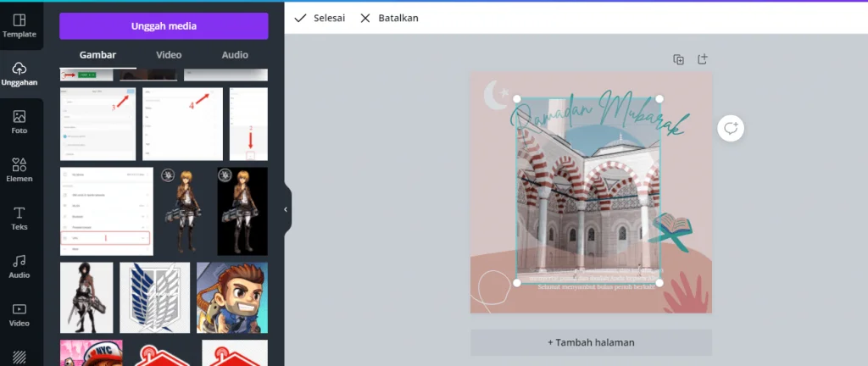Select the Unggahan uploads icon
Viewport: 868px width, 366px height.
pos(19,74)
